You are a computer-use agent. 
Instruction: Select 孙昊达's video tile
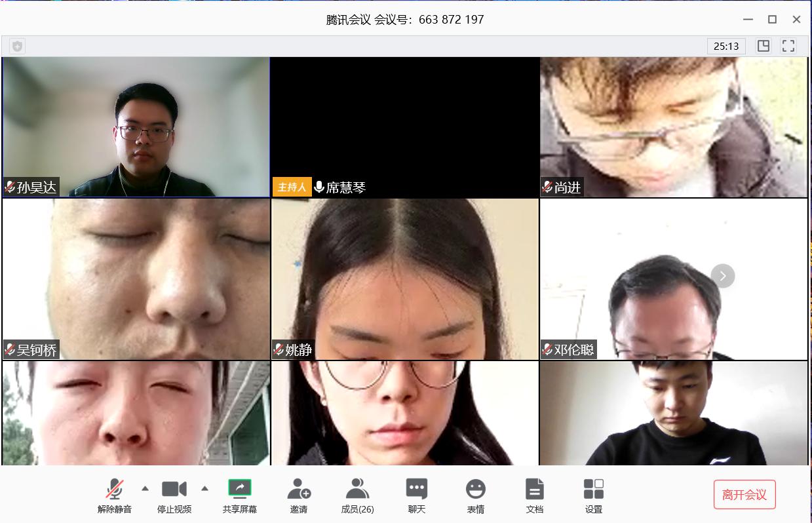(x=136, y=126)
